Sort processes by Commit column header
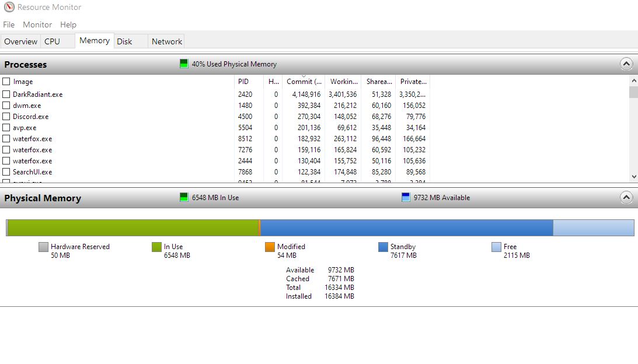Screen dimensions: 638x364 [x=304, y=82]
